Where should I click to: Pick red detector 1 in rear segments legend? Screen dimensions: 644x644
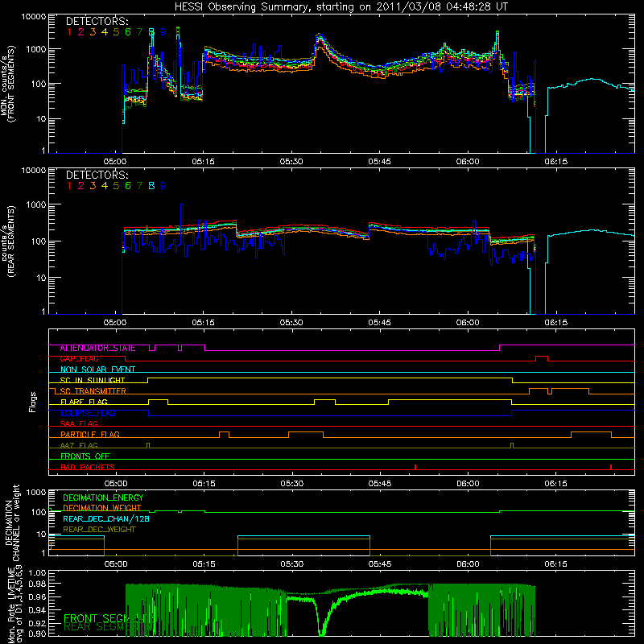click(x=69, y=186)
